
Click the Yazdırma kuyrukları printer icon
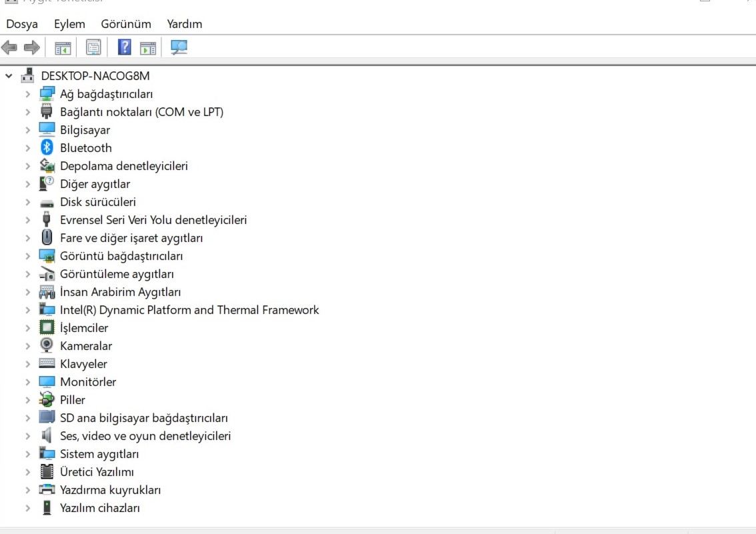click(x=46, y=489)
